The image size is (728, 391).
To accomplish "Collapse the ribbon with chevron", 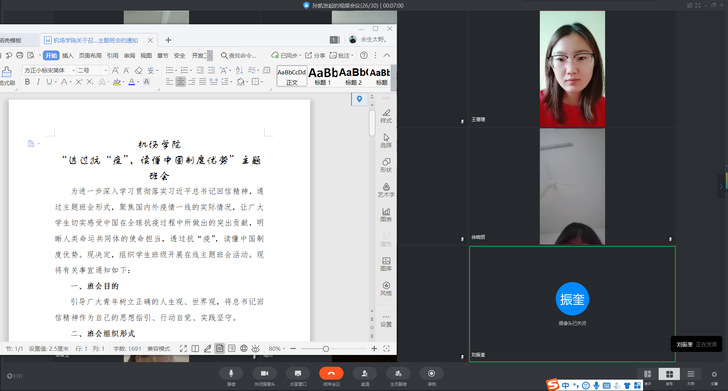I will pos(387,55).
